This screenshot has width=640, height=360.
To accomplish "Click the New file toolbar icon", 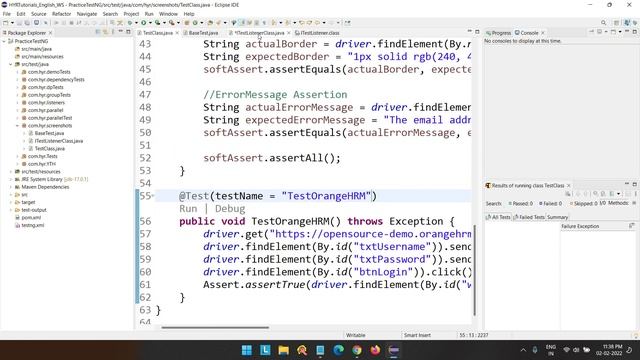I will tap(6, 23).
